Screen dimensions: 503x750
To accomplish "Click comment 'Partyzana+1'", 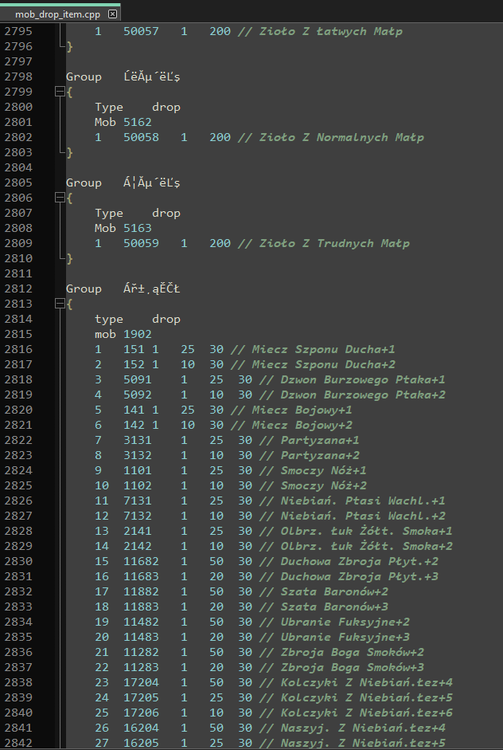I will (320, 441).
